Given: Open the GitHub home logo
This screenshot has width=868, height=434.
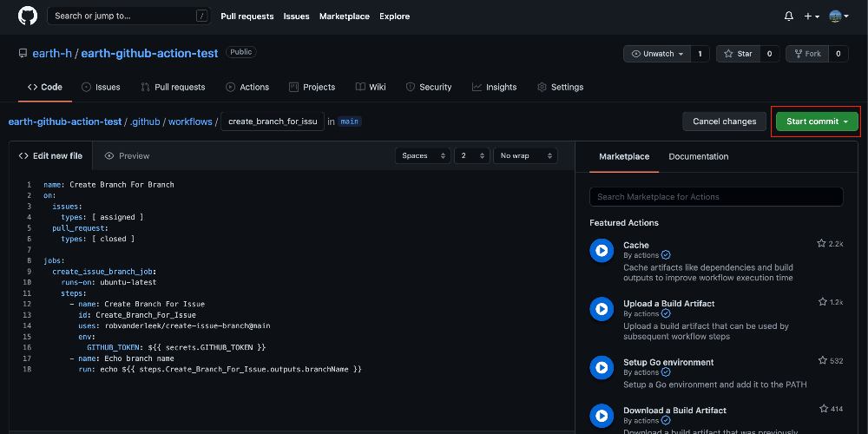Looking at the screenshot, I should 28,16.
